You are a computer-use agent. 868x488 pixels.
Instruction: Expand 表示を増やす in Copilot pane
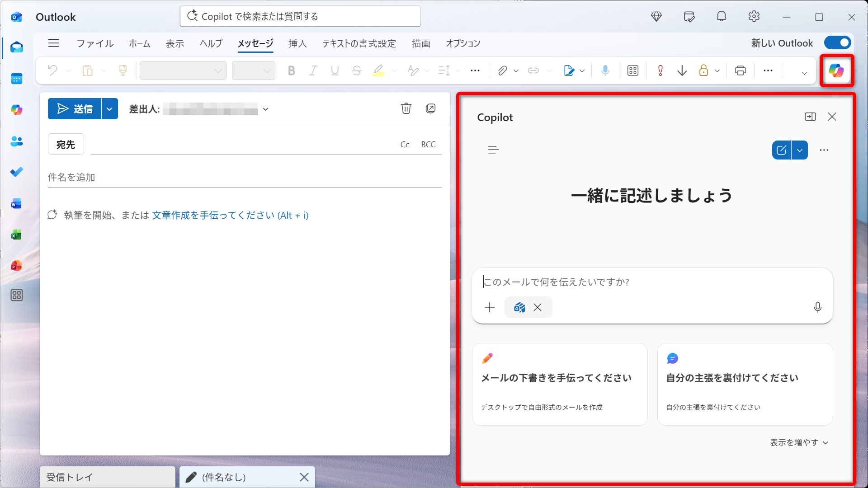coord(799,443)
